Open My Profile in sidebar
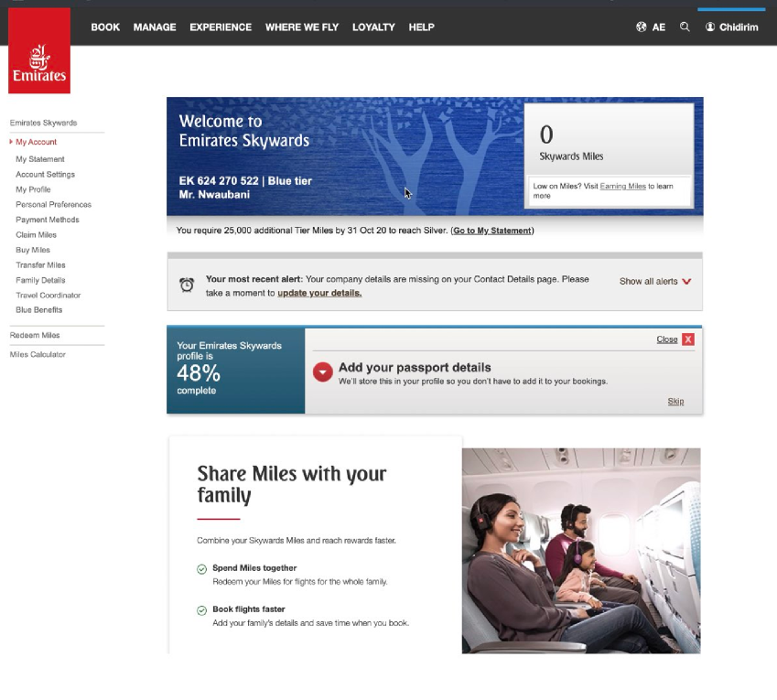777x700 pixels. click(x=33, y=189)
